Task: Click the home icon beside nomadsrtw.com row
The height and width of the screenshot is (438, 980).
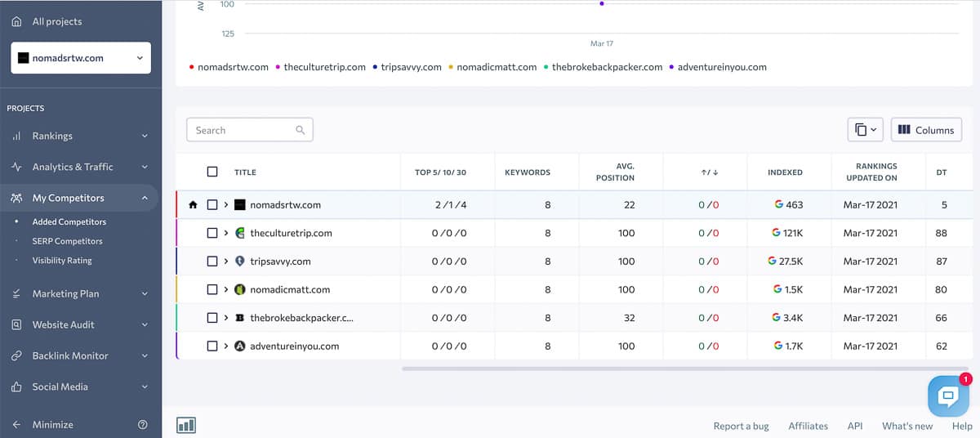Action: (193, 205)
